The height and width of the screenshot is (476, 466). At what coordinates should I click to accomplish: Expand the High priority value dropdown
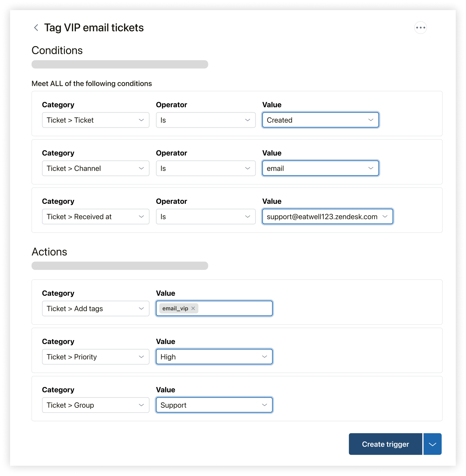[x=214, y=357]
